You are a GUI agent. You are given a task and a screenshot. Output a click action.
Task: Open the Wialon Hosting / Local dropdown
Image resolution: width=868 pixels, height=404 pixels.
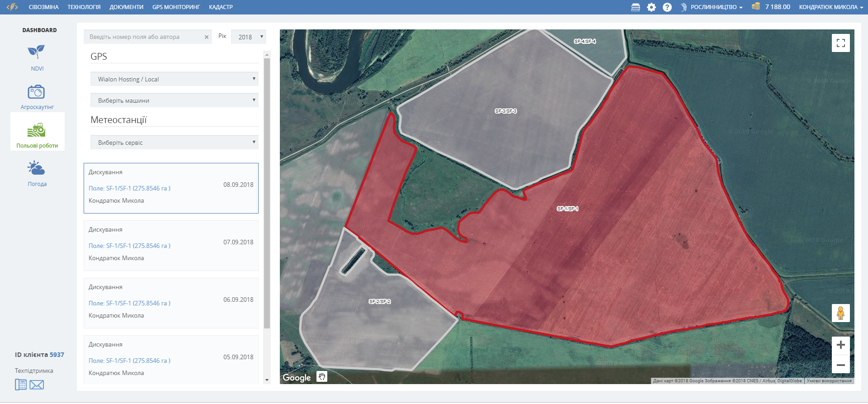pyautogui.click(x=174, y=79)
